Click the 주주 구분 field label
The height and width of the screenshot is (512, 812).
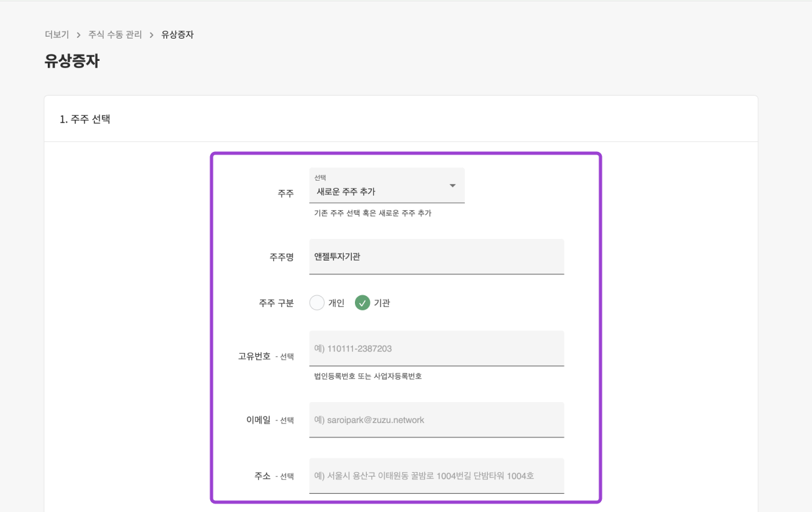(276, 303)
